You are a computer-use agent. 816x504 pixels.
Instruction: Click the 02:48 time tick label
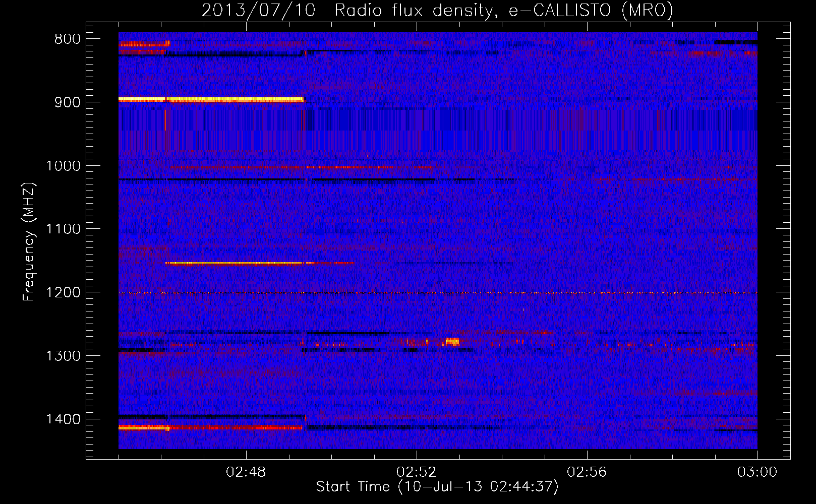pyautogui.click(x=246, y=472)
